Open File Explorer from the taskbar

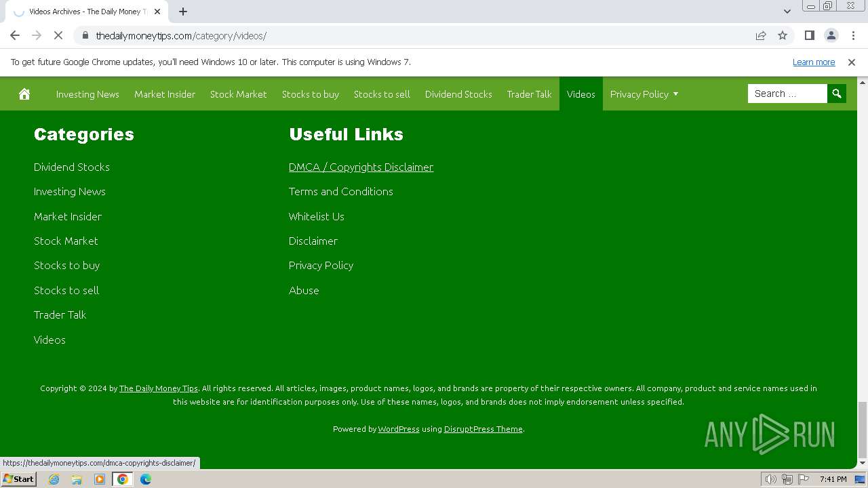pyautogui.click(x=77, y=479)
